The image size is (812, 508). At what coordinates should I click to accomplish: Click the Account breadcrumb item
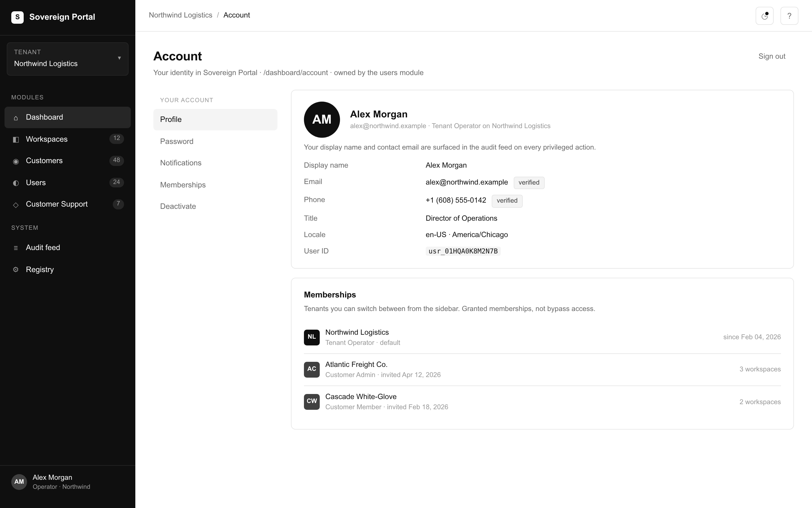tap(237, 15)
